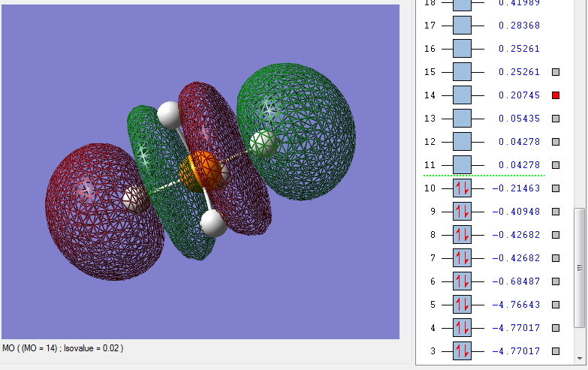
Task: Toggle the visualize square for MO 10
Action: 556,188
